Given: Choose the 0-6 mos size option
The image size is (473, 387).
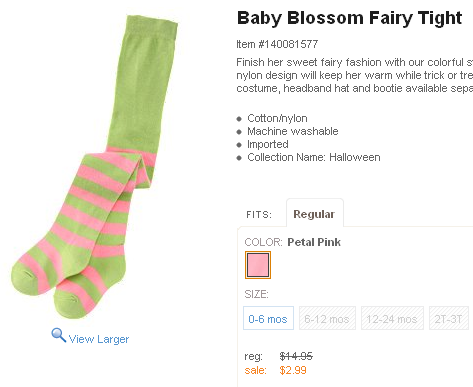Looking at the screenshot, I should [268, 318].
